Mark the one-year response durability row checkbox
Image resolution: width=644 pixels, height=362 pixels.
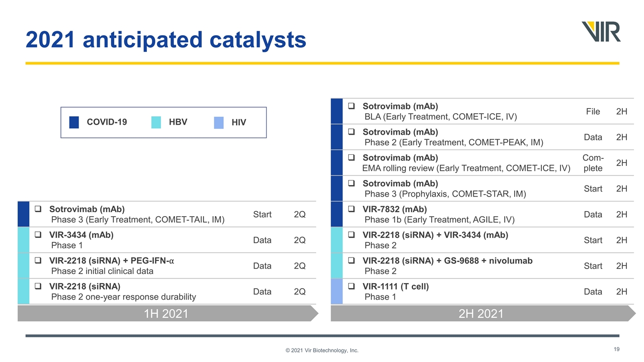click(x=38, y=286)
